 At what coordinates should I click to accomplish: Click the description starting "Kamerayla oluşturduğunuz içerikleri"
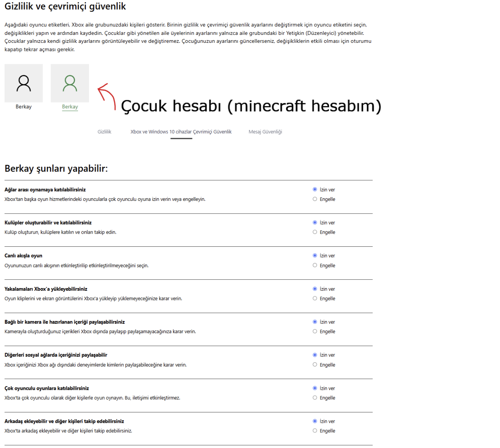(x=100, y=332)
